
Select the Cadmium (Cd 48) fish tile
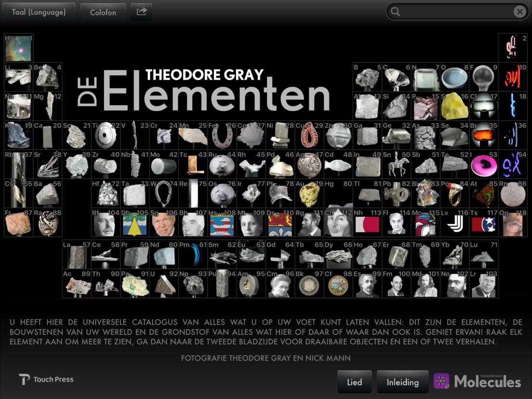[338, 164]
